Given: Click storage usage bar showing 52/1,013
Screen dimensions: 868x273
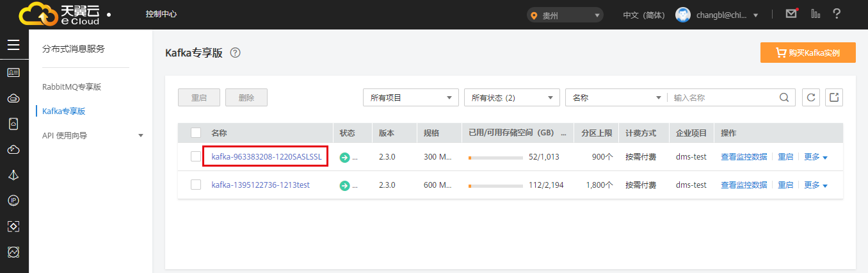Looking at the screenshot, I should (495, 158).
